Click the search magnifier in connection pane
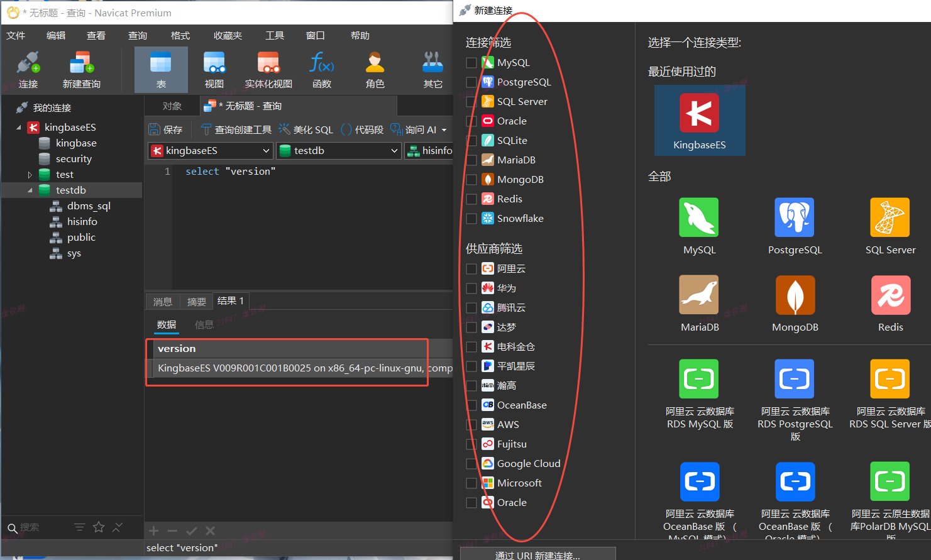The image size is (931, 560). point(13,528)
